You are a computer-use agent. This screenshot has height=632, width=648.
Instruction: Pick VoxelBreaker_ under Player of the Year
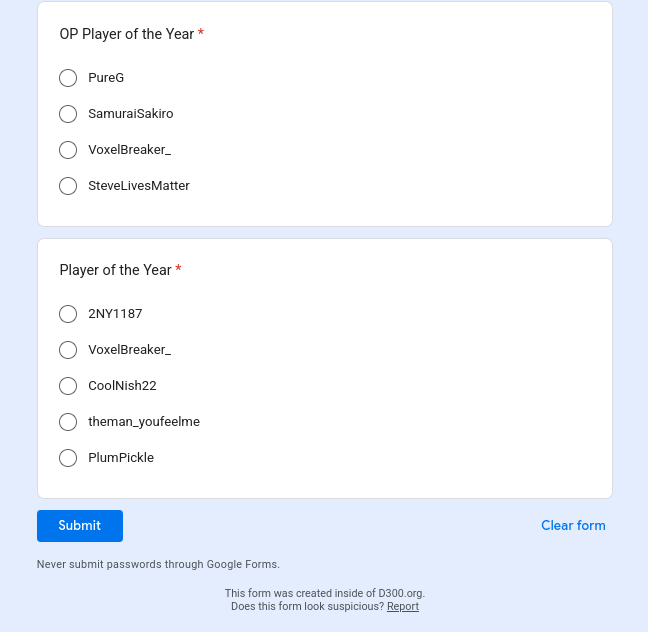point(68,350)
